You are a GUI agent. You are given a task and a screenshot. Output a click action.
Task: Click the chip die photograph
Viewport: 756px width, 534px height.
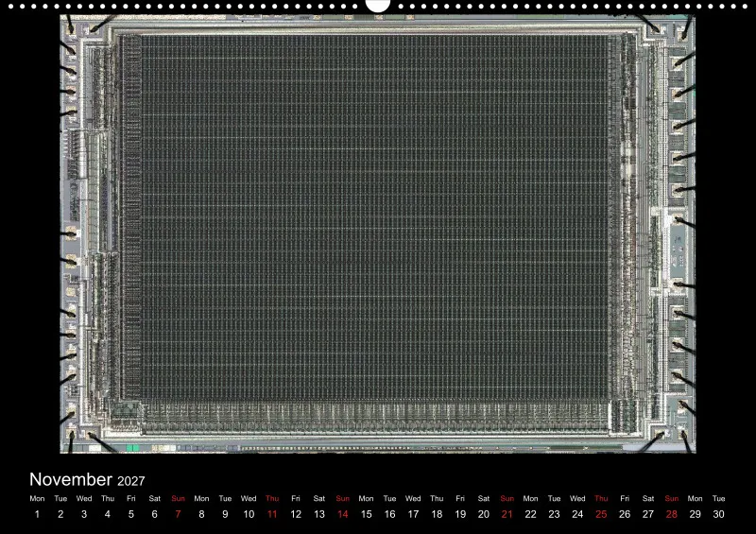377,234
